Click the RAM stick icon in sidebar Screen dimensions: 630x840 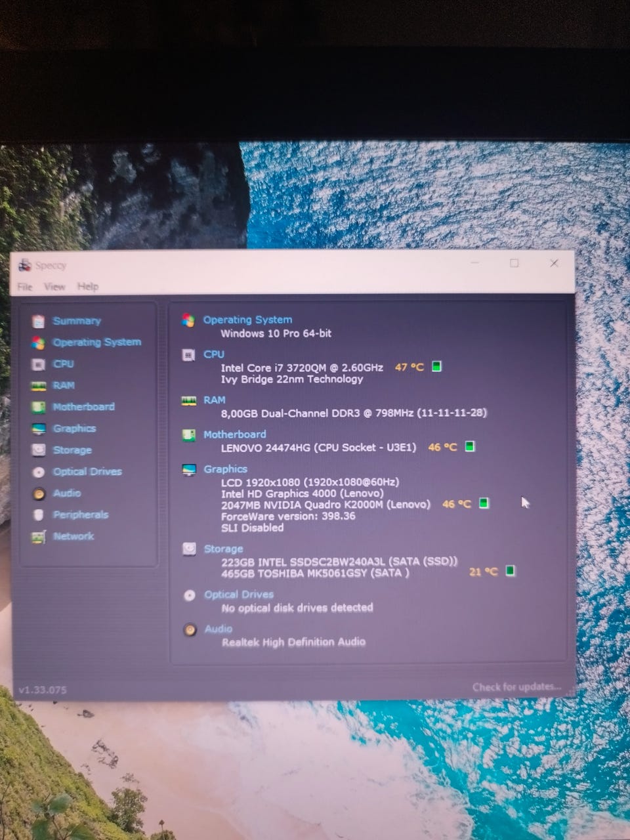(39, 386)
